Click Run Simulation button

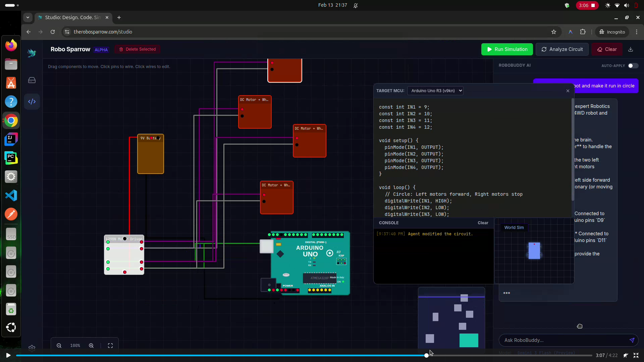[x=507, y=49]
